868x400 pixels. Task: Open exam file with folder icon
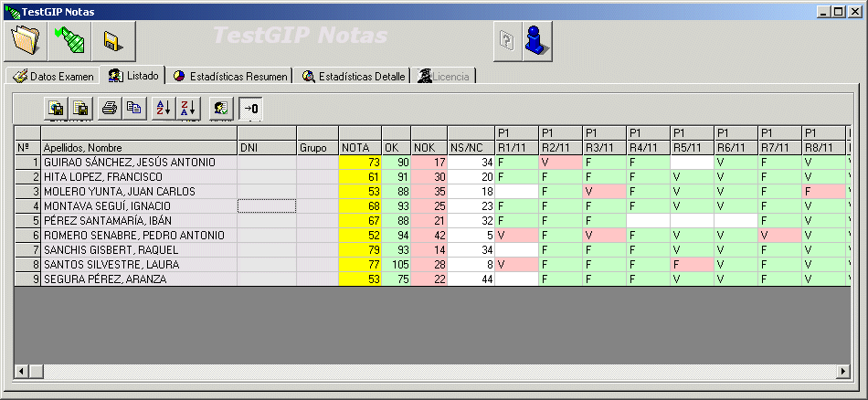coord(26,41)
